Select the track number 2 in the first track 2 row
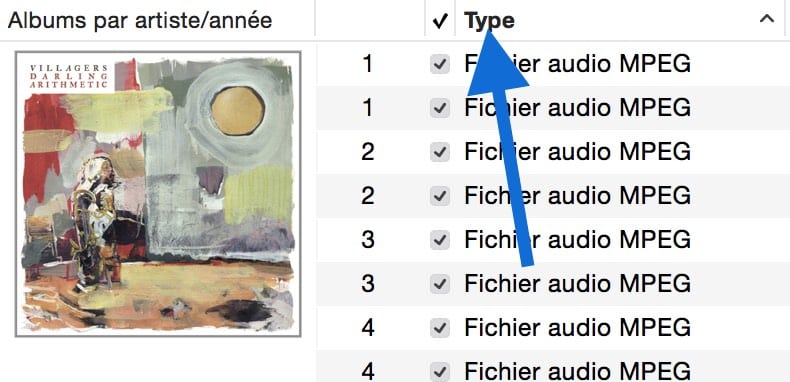The image size is (790, 382). coord(368,152)
